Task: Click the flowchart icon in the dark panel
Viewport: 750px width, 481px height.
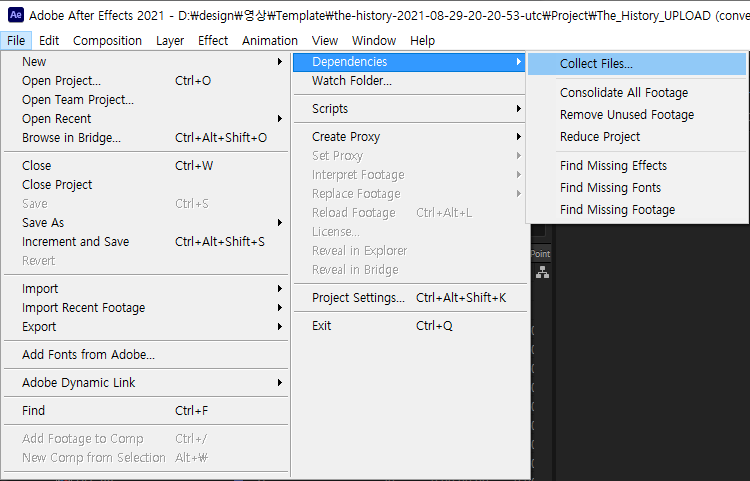Action: point(542,273)
